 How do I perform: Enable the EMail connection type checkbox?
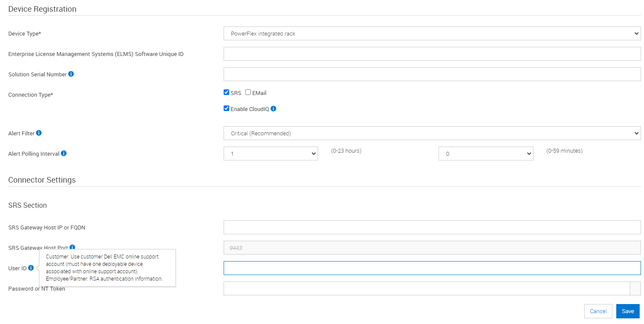[248, 92]
